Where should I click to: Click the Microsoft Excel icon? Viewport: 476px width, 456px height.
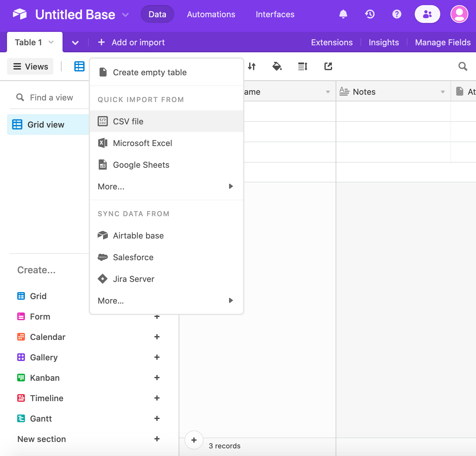[x=103, y=143]
